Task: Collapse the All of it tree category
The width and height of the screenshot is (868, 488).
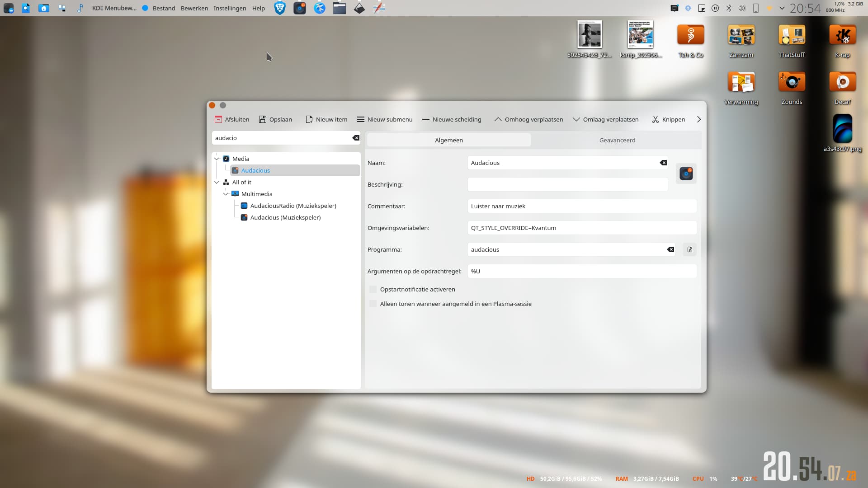Action: pyautogui.click(x=217, y=182)
